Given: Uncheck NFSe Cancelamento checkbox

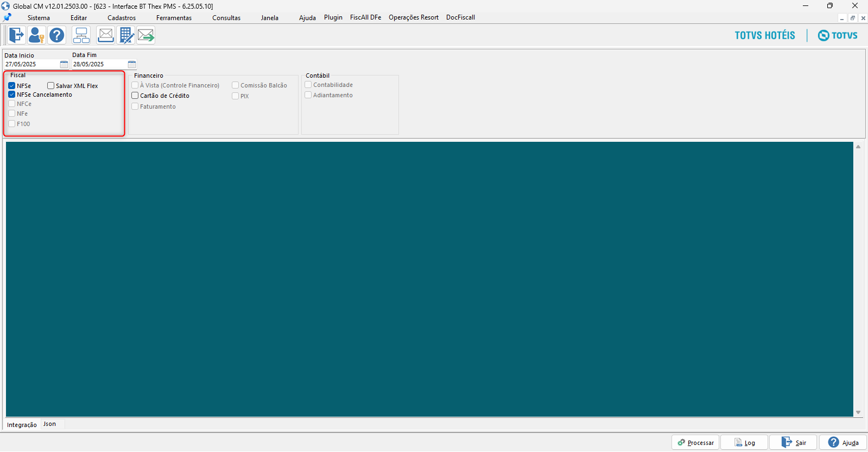Looking at the screenshot, I should pos(11,95).
